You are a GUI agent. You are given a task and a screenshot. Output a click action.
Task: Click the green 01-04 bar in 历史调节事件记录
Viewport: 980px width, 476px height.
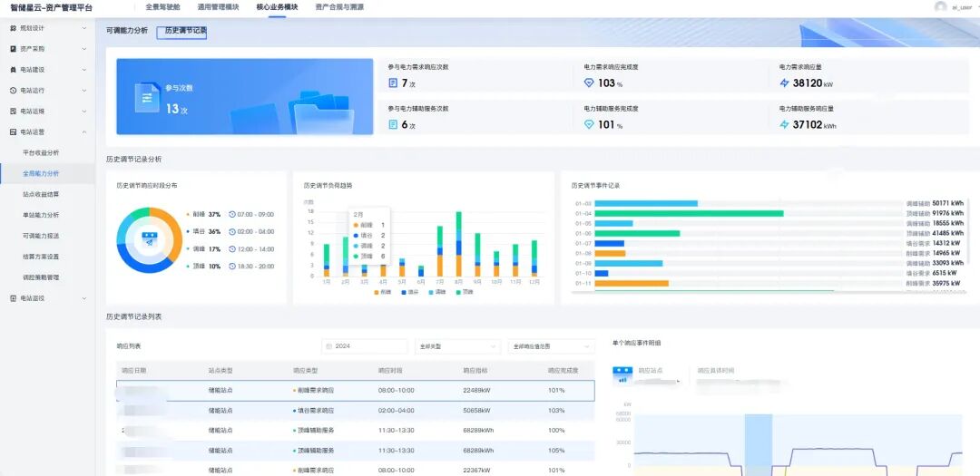689,213
